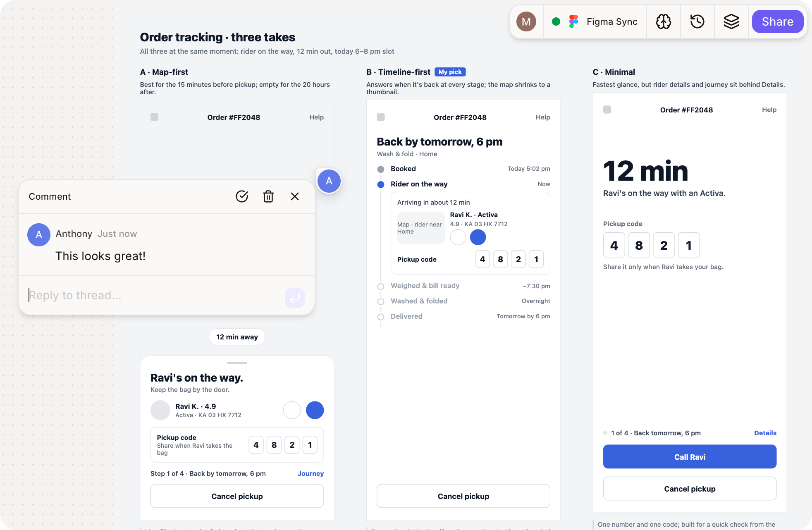Send reply with enter arrow button
Screen dimensions: 812x530
tap(295, 298)
